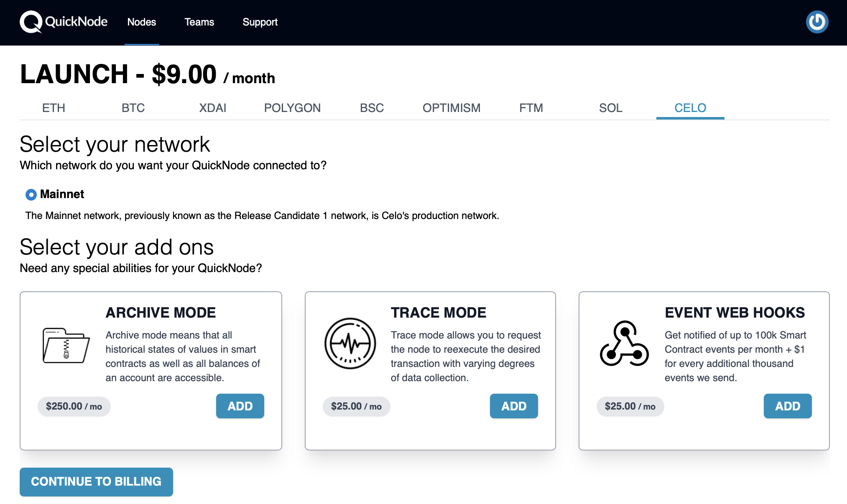This screenshot has height=504, width=847.
Task: Select the CELO tab
Action: tap(690, 108)
